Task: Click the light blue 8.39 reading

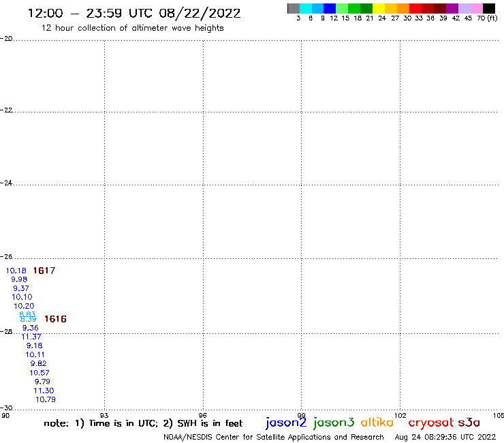Action: 29,319
